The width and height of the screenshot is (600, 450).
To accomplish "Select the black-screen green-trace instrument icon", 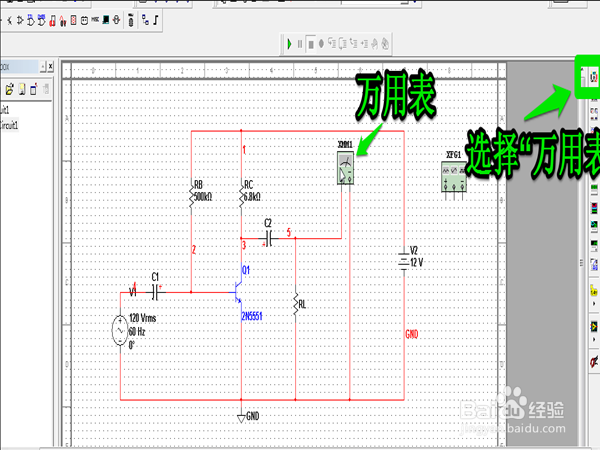I will [594, 245].
